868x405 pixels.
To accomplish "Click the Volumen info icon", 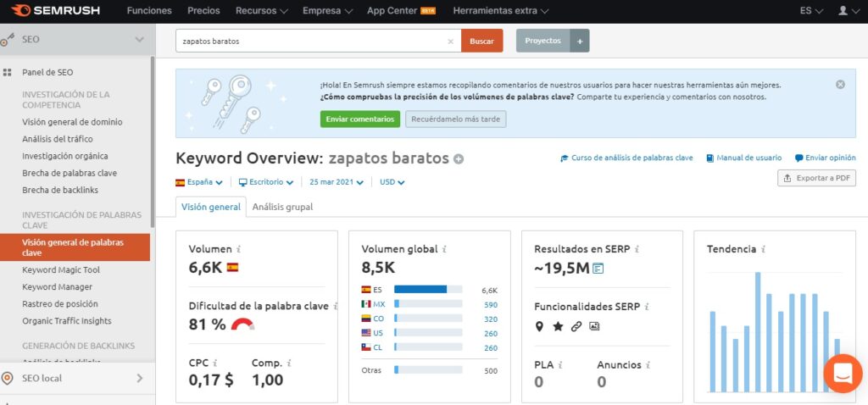I will pos(238,250).
